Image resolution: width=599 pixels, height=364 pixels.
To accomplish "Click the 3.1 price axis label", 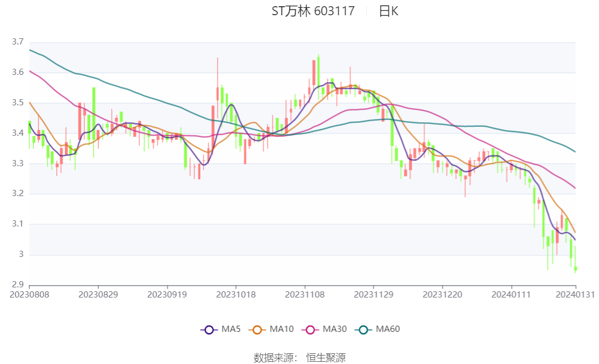I will [17, 224].
